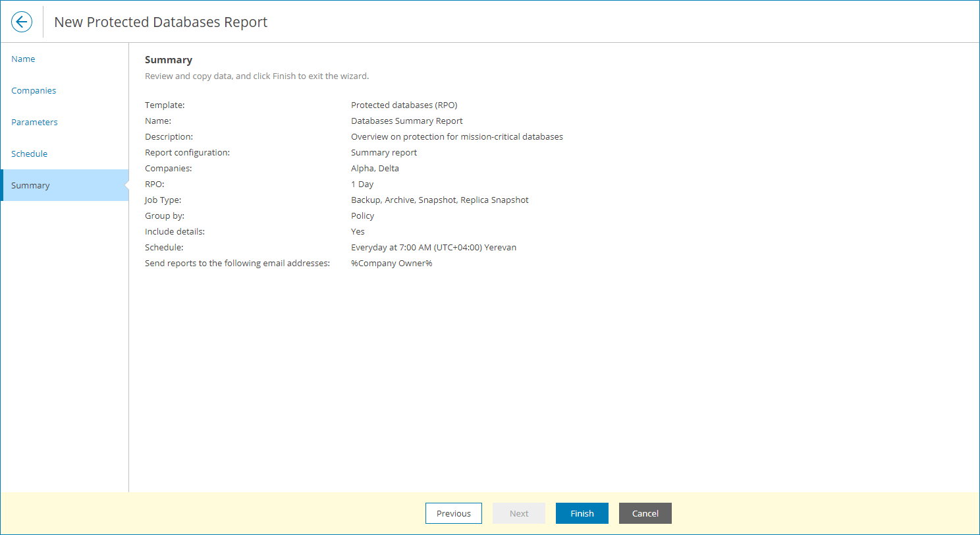Viewport: 980px width, 535px height.
Task: Select the Group by Policy value
Action: tap(362, 215)
